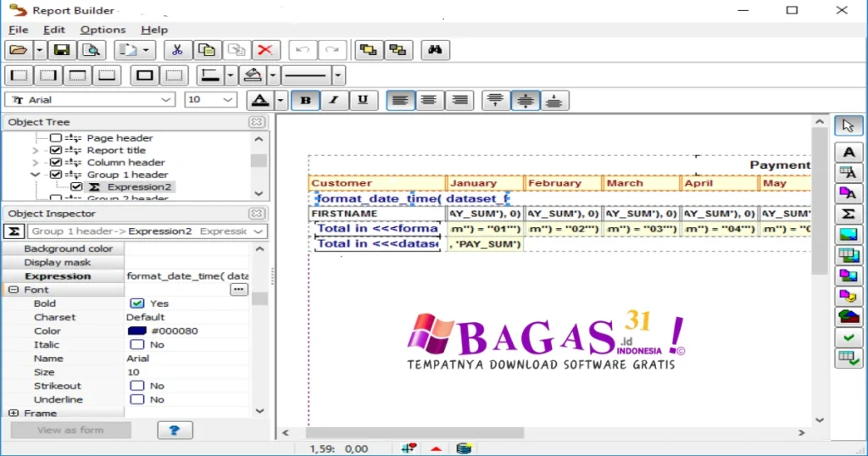This screenshot has height=456, width=868.
Task: Click the Expression property value field
Action: 187,275
